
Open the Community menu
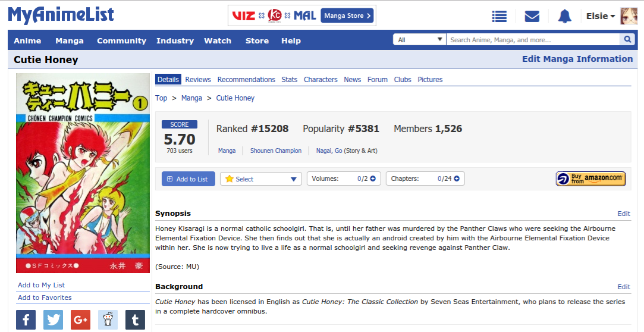point(121,40)
